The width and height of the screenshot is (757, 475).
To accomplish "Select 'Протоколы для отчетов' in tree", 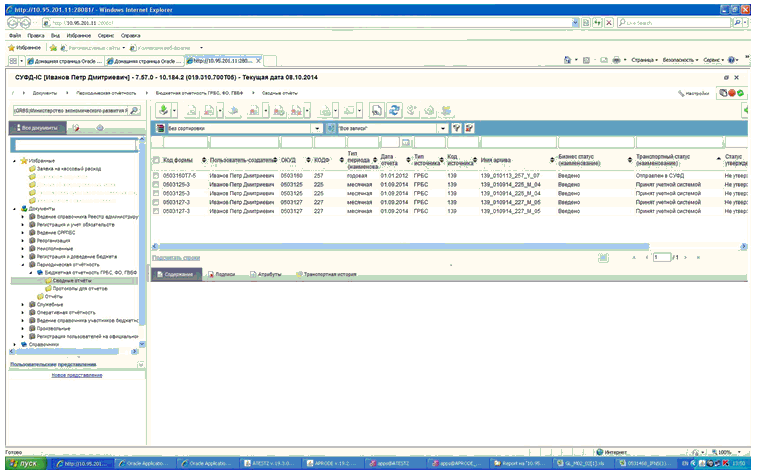I will [80, 289].
